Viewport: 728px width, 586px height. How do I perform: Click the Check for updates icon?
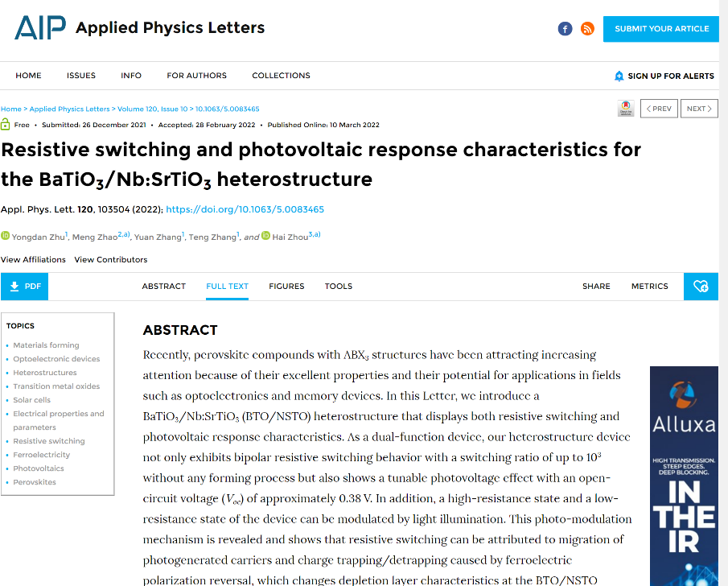click(x=625, y=109)
